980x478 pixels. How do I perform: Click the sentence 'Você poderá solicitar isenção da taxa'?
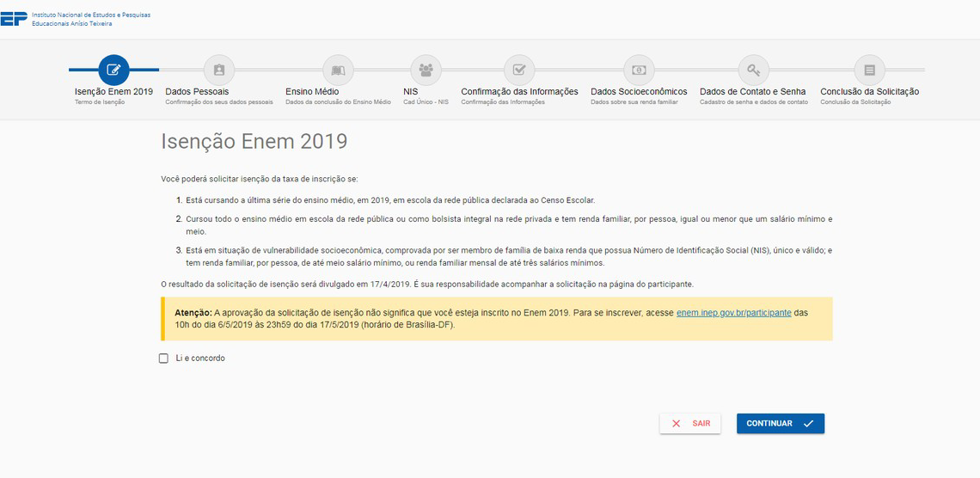(259, 180)
